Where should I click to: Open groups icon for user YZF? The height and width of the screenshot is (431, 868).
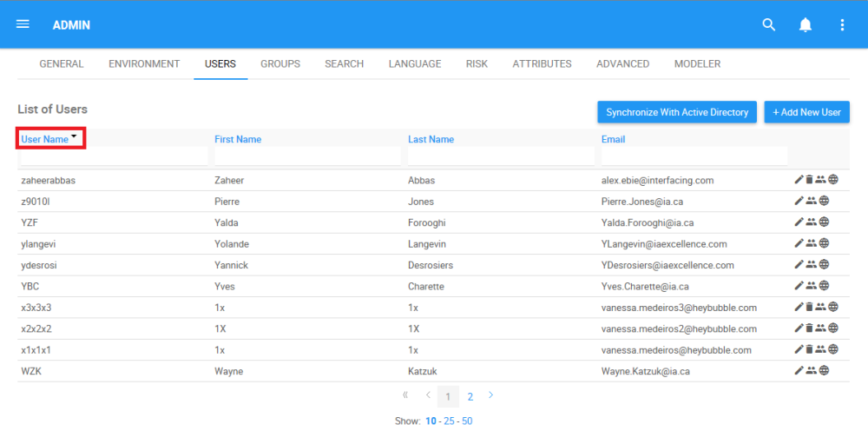click(x=811, y=222)
